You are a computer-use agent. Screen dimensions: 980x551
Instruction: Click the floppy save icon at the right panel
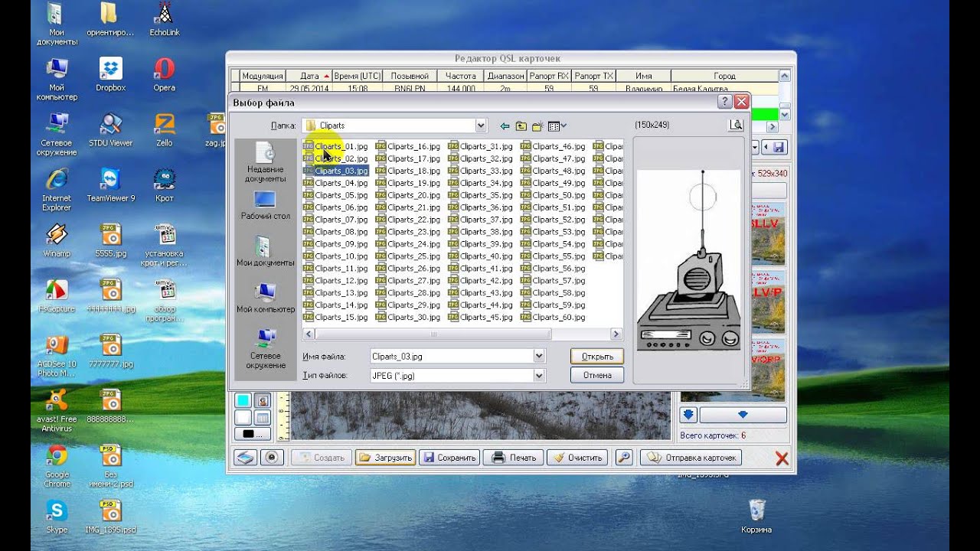click(x=779, y=147)
